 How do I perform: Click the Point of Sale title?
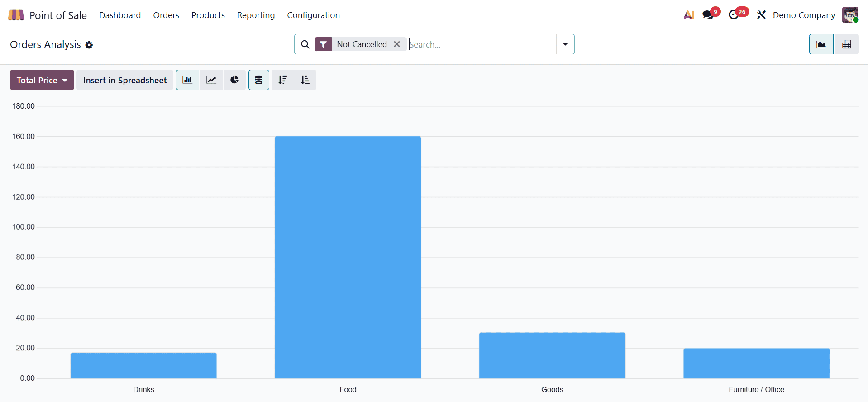coord(58,15)
